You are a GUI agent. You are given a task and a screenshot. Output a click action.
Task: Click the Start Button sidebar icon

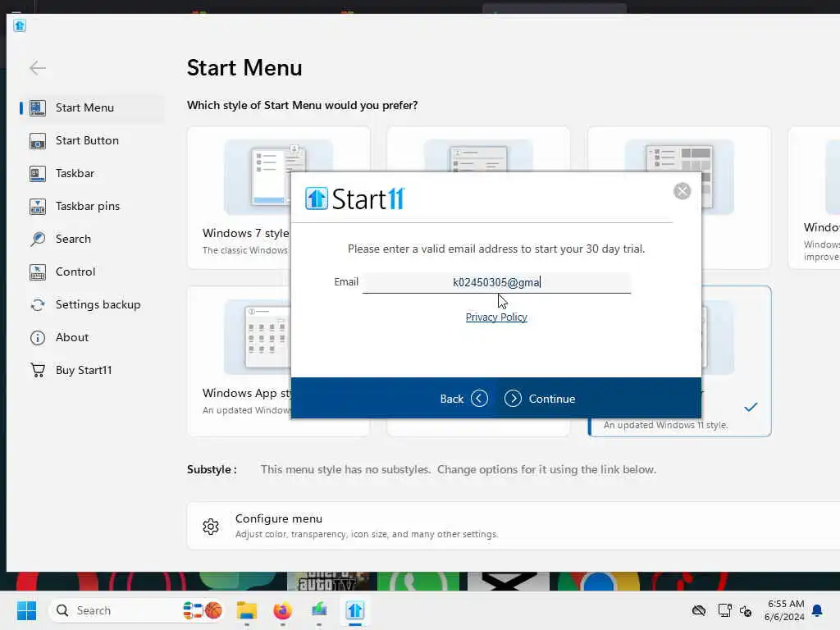pyautogui.click(x=38, y=141)
